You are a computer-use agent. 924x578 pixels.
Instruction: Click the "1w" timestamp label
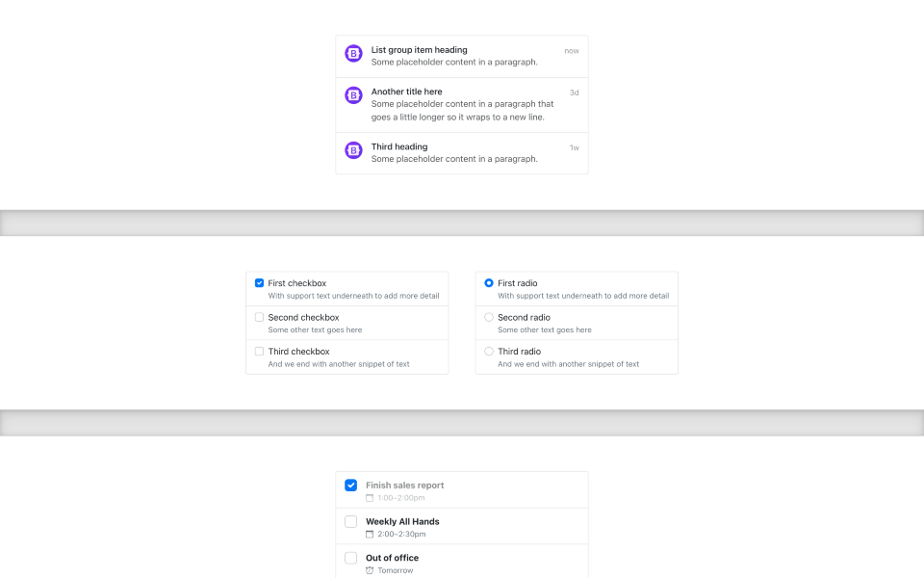(576, 146)
